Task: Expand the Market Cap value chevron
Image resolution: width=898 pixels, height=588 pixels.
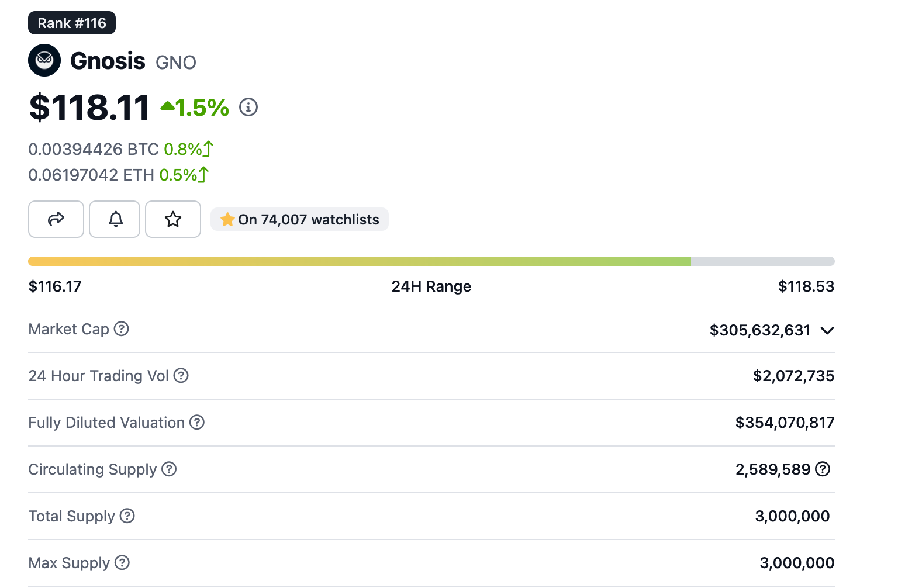Action: point(827,330)
